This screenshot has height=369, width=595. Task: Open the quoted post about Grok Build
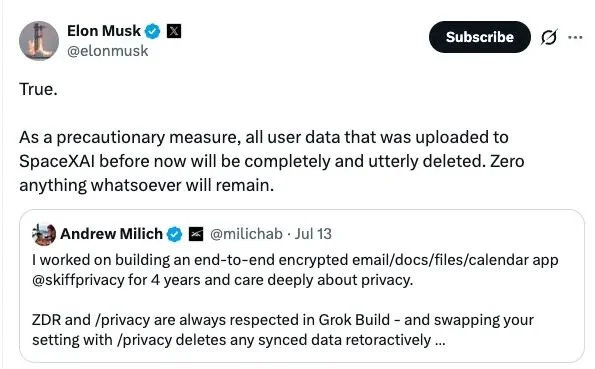tap(302, 286)
